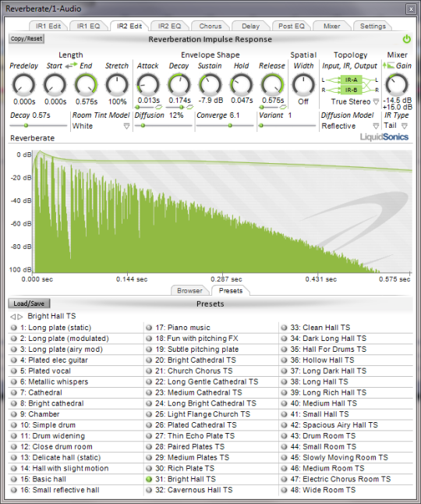Switch to the Browser tab
Image resolution: width=421 pixels, height=504 pixels.
[x=189, y=290]
